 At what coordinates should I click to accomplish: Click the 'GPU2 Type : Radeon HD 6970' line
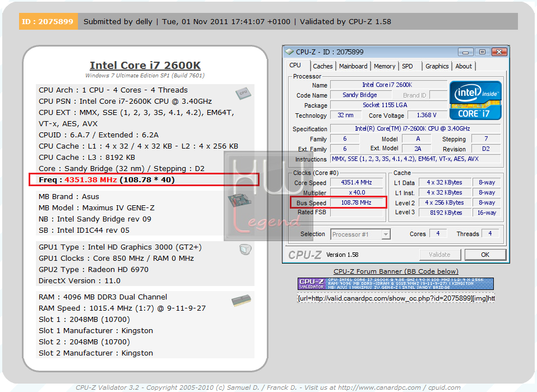pyautogui.click(x=94, y=270)
